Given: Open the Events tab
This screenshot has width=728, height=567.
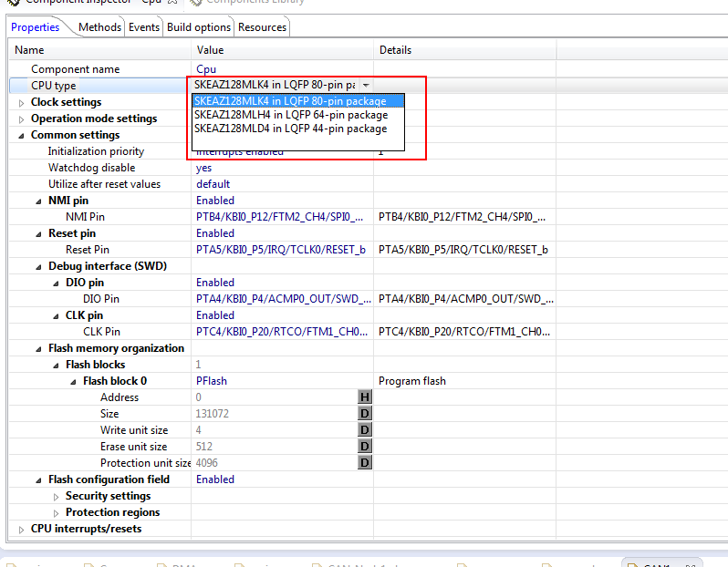Looking at the screenshot, I should click(x=144, y=27).
